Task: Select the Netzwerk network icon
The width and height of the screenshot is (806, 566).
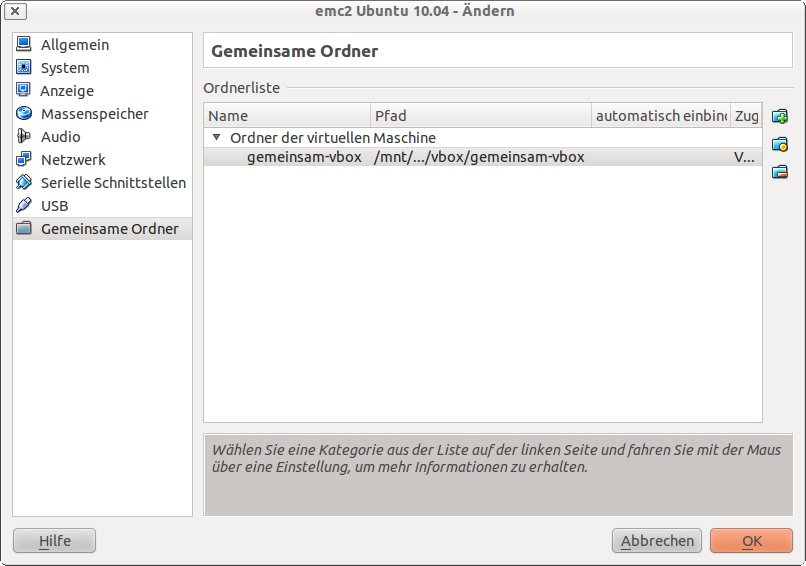Action: click(x=24, y=160)
